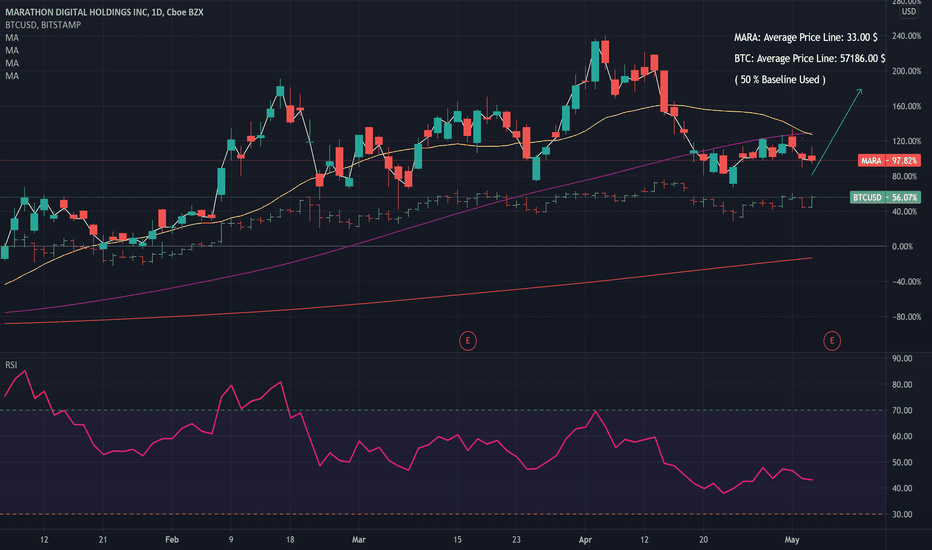The image size is (932, 550).
Task: Click the BTCUSD, BITSTAMP legend entry
Action: [x=43, y=25]
